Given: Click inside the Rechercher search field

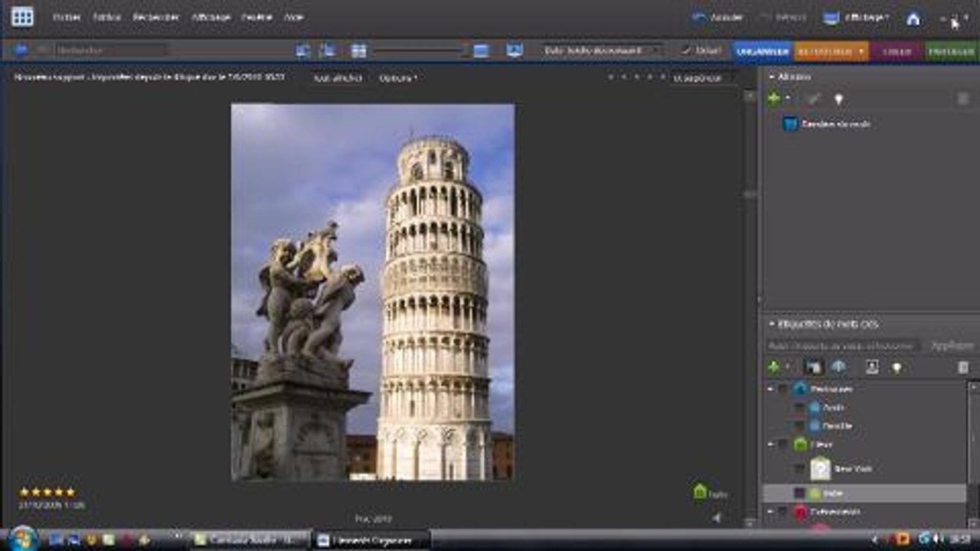Looking at the screenshot, I should pyautogui.click(x=111, y=51).
